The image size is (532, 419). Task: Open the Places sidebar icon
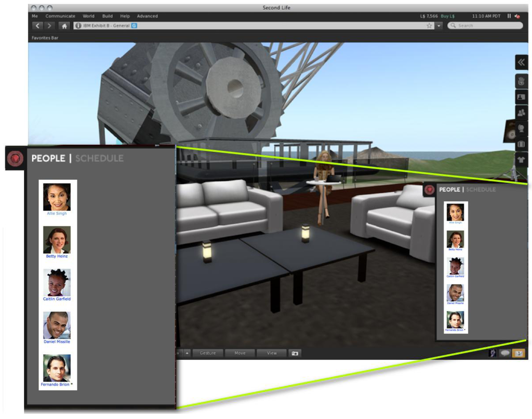[x=522, y=128]
